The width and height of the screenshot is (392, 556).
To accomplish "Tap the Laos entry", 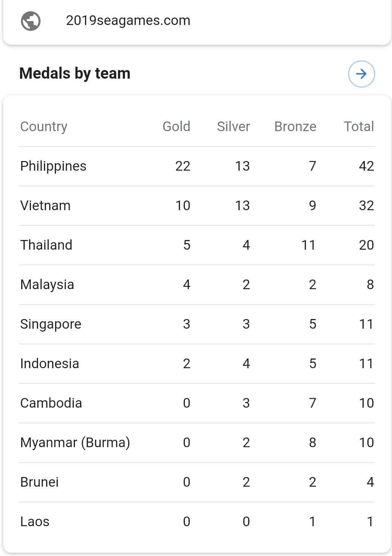I will [35, 522].
